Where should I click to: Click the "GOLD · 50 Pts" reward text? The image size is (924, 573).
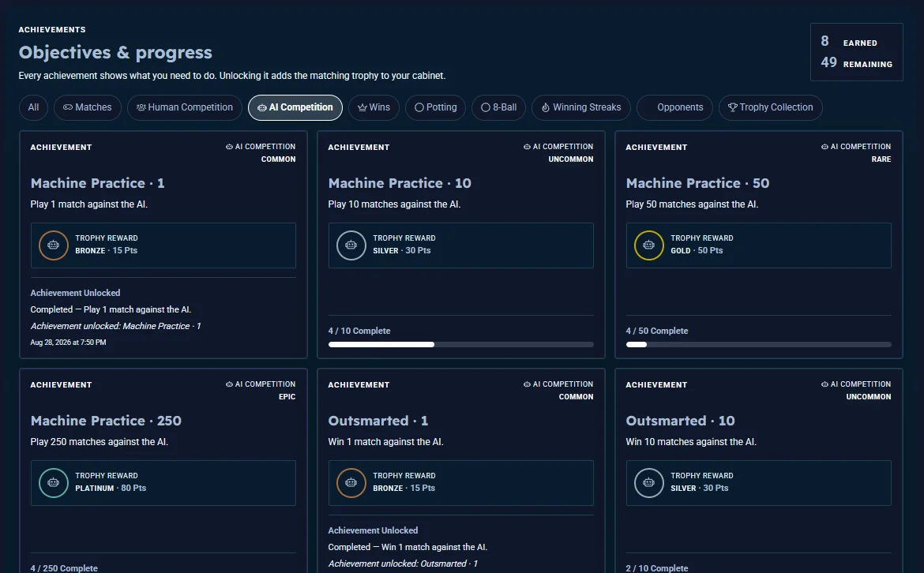pos(697,250)
